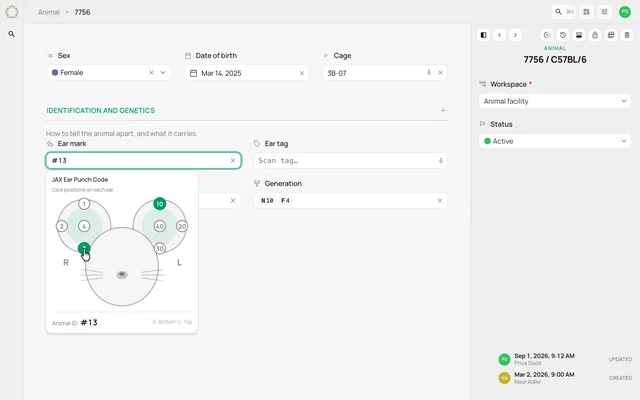Click the command/apps grid icon in the top bar
Image resolution: width=640 pixels, height=400 pixels.
[587, 12]
